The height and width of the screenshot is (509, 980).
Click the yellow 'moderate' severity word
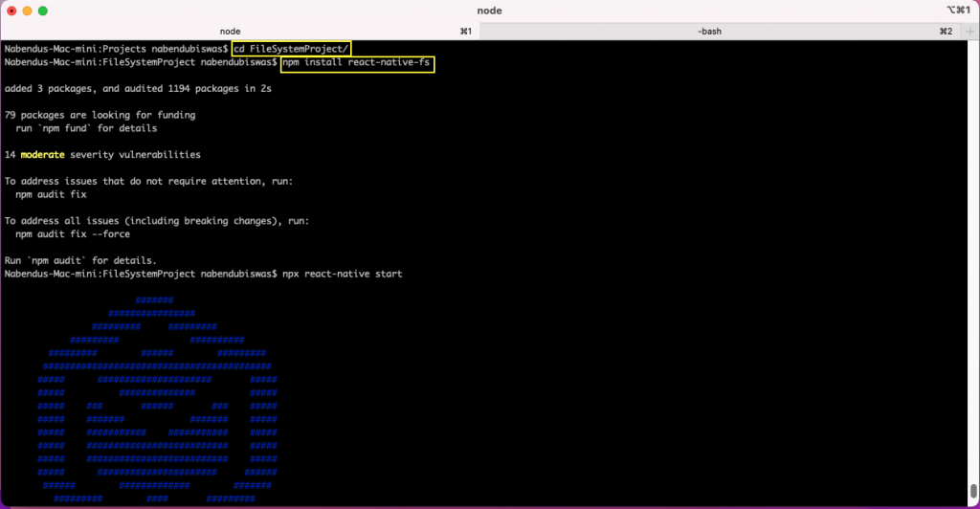pos(42,154)
